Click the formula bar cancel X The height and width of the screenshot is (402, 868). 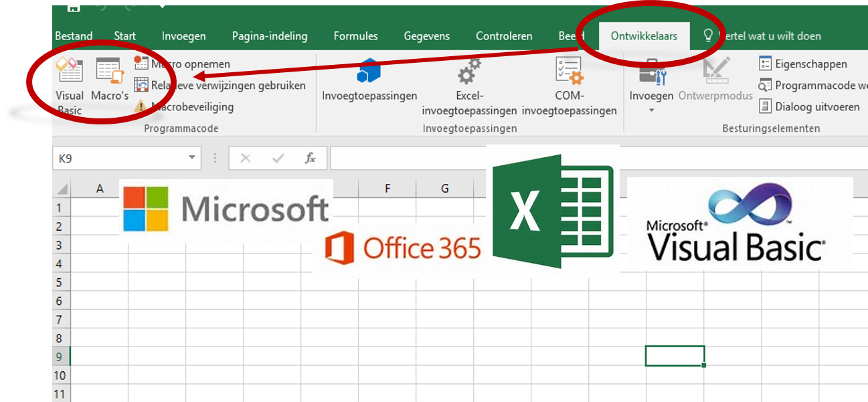tap(246, 159)
